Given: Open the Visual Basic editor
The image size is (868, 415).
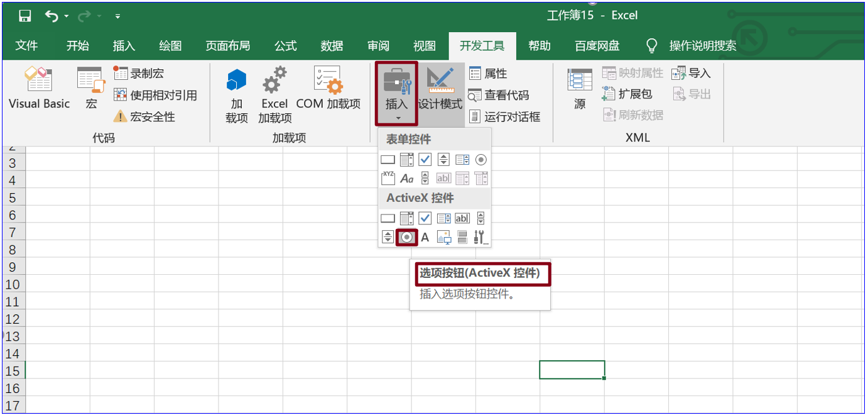Looking at the screenshot, I should tap(38, 88).
